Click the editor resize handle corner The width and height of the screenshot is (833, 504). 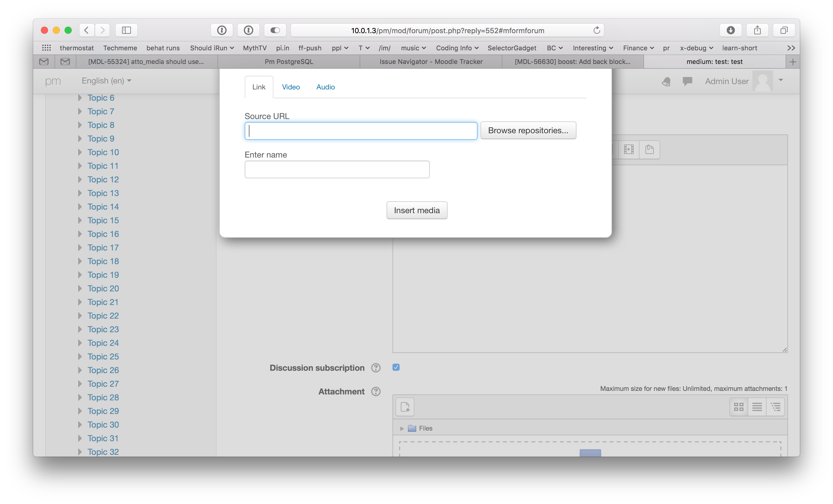(784, 349)
